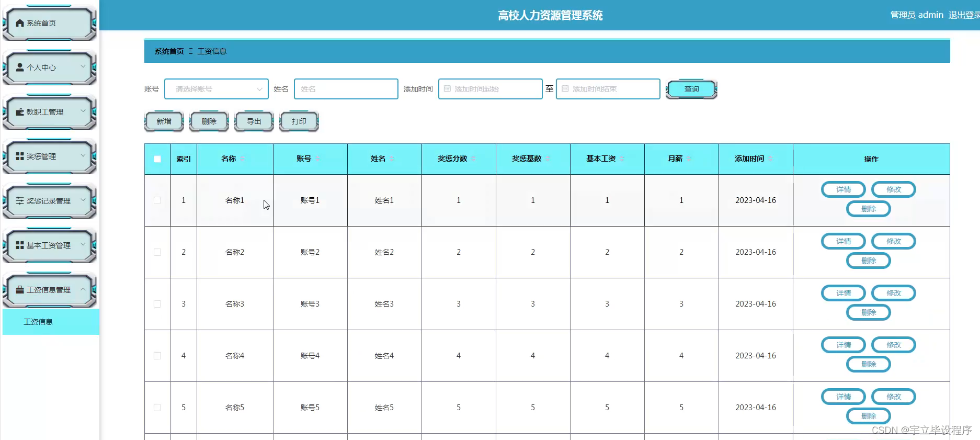980x440 pixels.
Task: Click the 添加时间结束 date field
Action: [608, 89]
